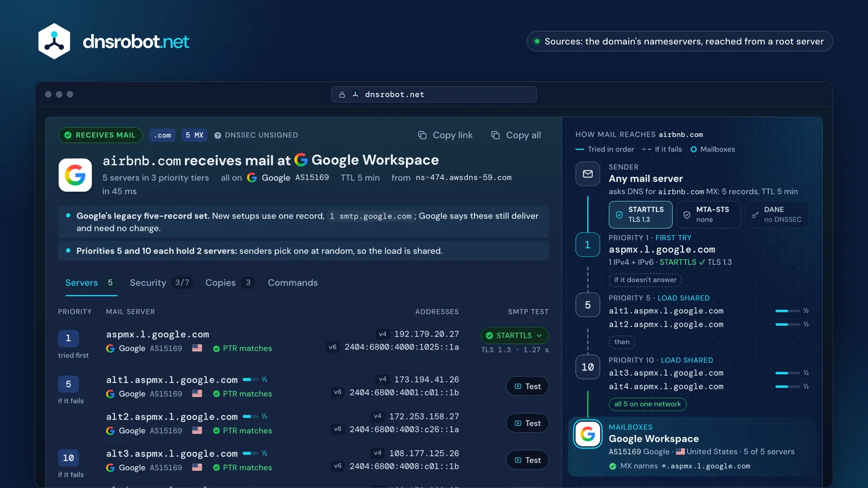Click the IPv6 address 2404:6800:4000:1025::1a
868x488 pixels.
[x=402, y=347]
